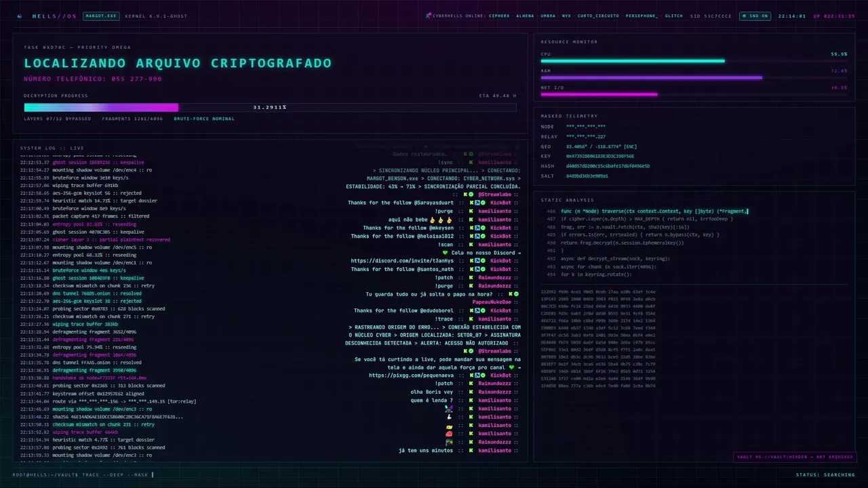Click the 22:14:01 clock in top bar
The width and height of the screenshot is (868, 488).
tap(792, 16)
